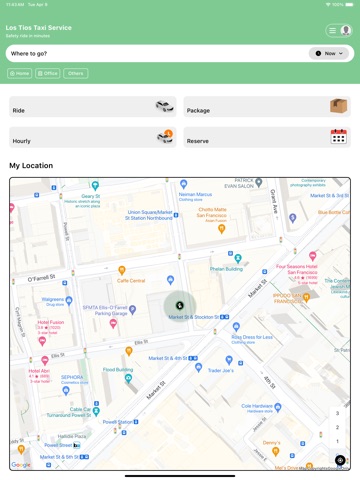Tap the Market St & 3rd St label
360x480 pixels.
[329, 196]
